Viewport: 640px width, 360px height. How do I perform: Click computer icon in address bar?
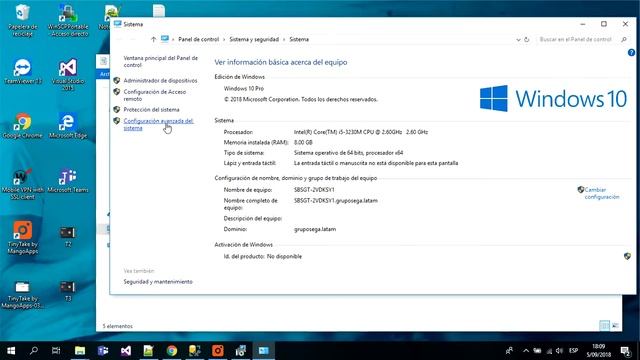(x=164, y=39)
